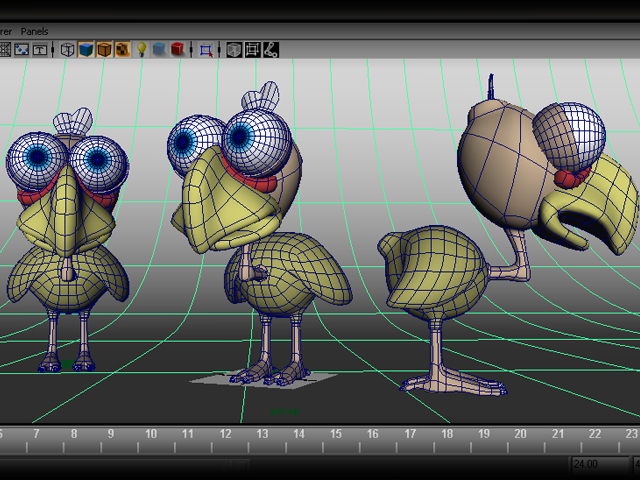Open the Panels menu
Screen dimensions: 640x480
(x=34, y=31)
